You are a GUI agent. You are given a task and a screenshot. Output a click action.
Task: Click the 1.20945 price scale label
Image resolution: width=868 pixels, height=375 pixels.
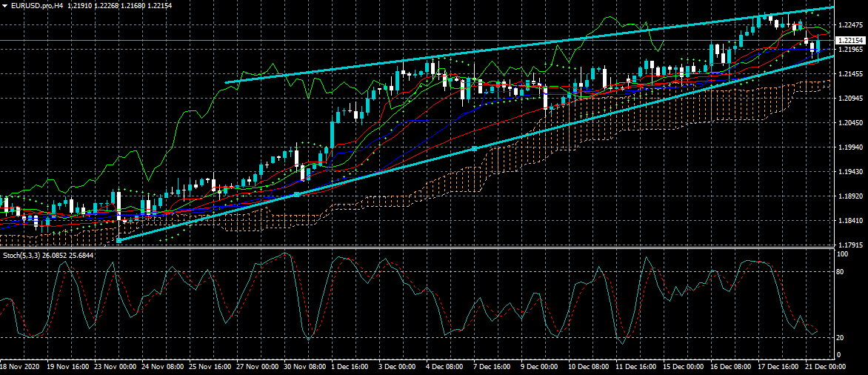coord(851,99)
